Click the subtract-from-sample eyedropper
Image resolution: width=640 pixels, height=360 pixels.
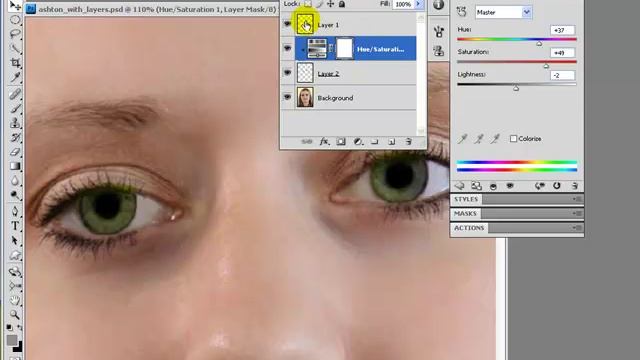pos(495,139)
